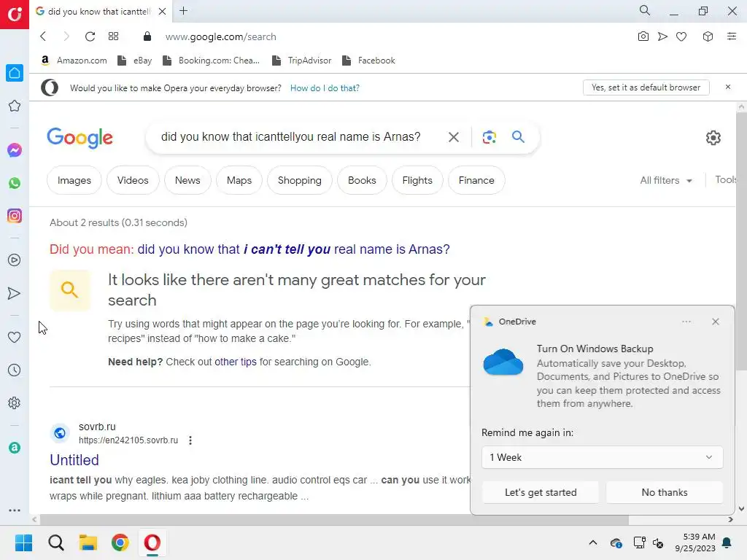Click 'Let's get started' in OneDrive

541,492
